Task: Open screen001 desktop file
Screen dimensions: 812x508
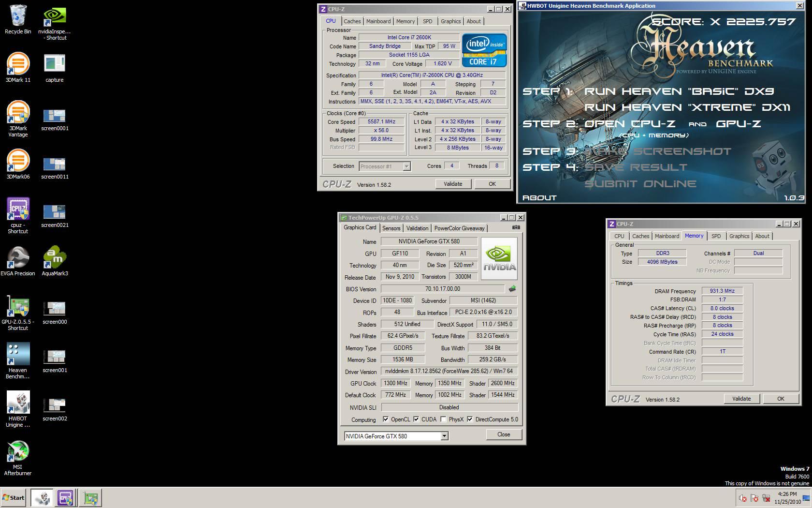Action: (55, 361)
